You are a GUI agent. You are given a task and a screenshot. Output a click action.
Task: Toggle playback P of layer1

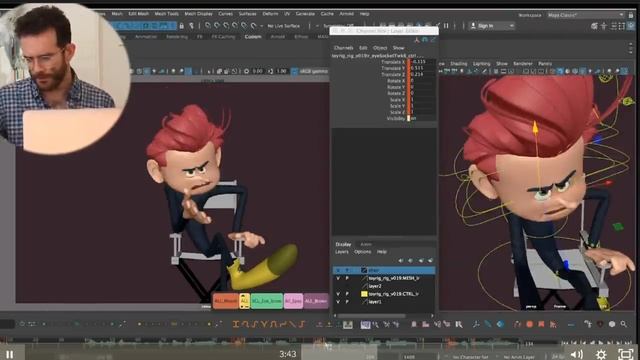coord(347,302)
